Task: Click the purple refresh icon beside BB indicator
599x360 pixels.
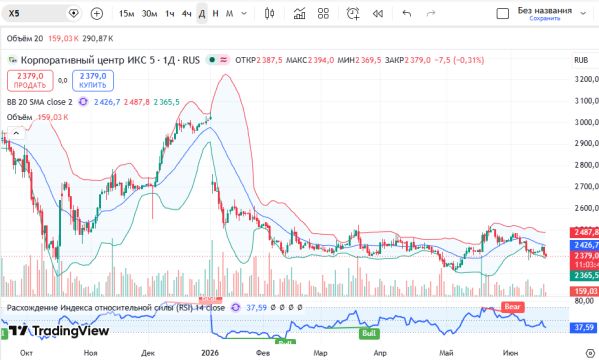Action: tap(83, 102)
